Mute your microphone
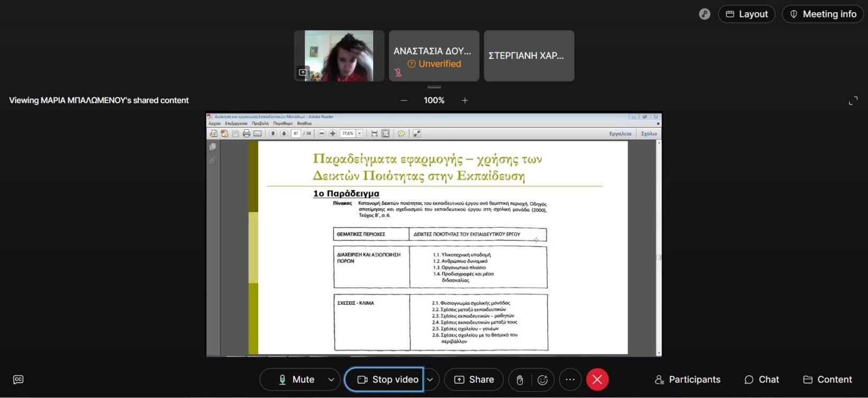The height and width of the screenshot is (398, 868). [x=296, y=379]
